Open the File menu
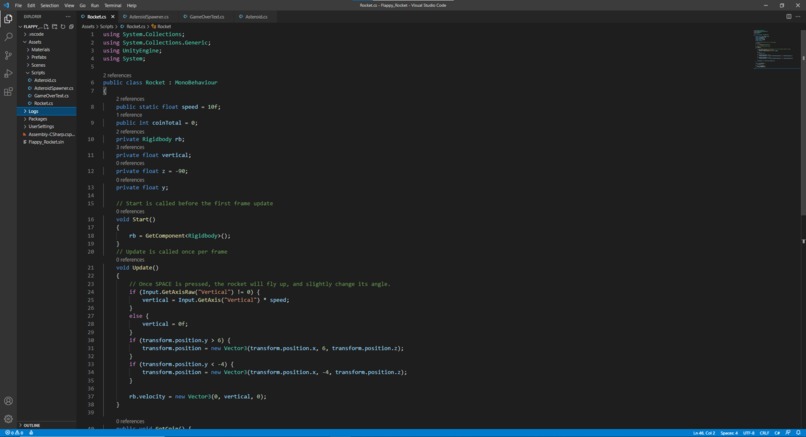This screenshot has height=437, width=806. 18,5
